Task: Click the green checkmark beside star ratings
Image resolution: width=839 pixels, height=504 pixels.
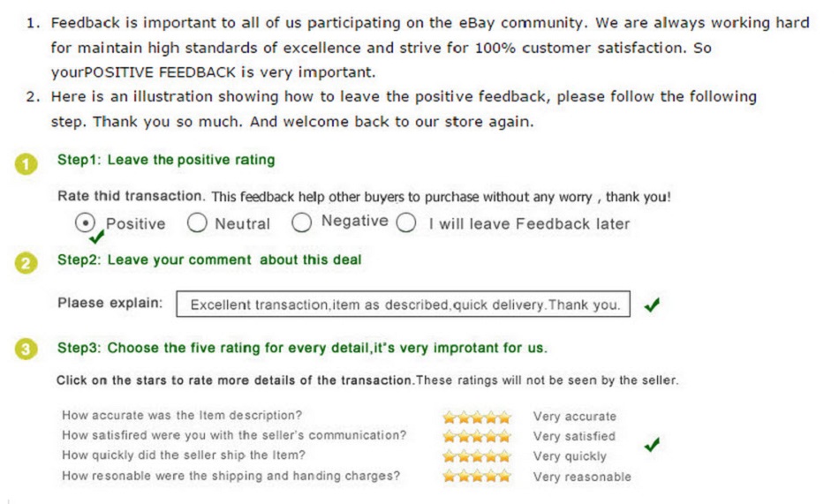Action: pyautogui.click(x=652, y=444)
